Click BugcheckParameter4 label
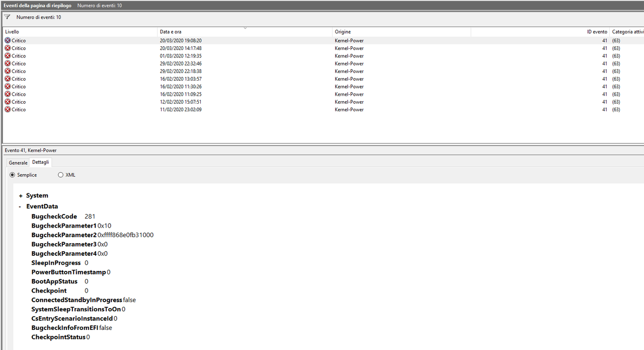 64,253
